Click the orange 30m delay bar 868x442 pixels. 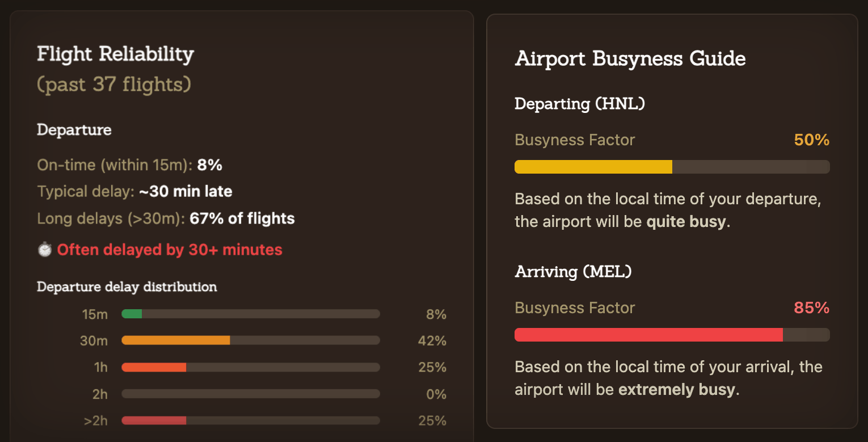click(176, 340)
